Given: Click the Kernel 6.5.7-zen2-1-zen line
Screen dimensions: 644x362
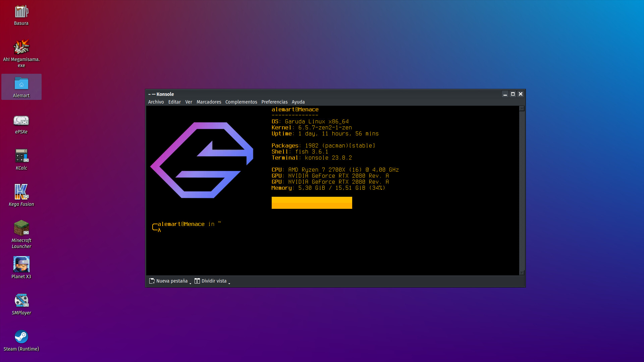Looking at the screenshot, I should click(312, 128).
